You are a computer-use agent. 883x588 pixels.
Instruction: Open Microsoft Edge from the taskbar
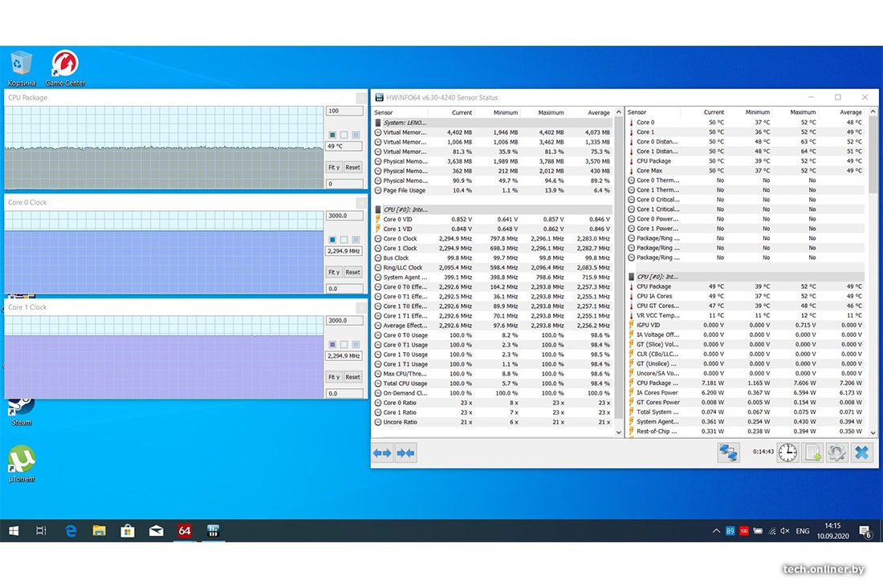pyautogui.click(x=71, y=530)
